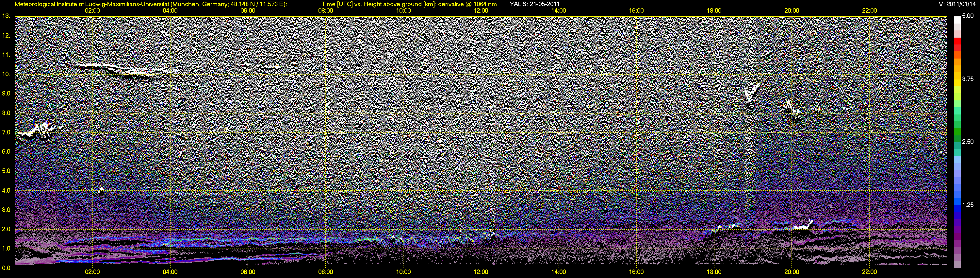Click the 12:00 time label on bottom axis
The height and width of the screenshot is (278, 980).
[481, 272]
